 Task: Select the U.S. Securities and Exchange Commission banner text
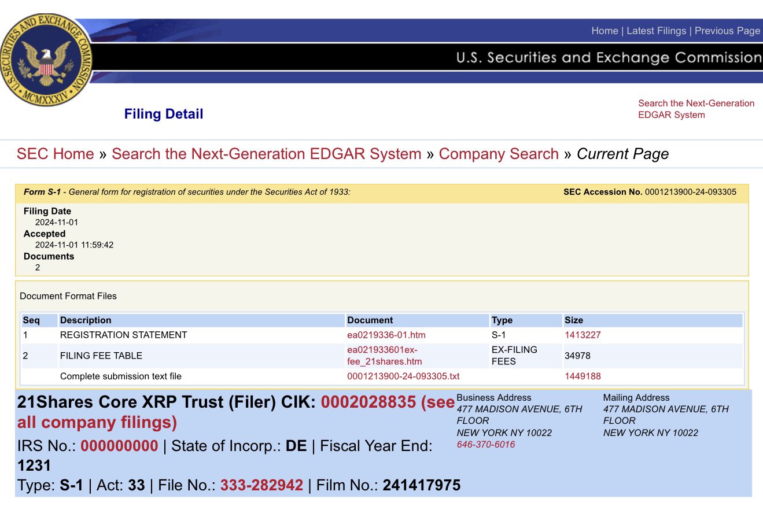tap(609, 58)
